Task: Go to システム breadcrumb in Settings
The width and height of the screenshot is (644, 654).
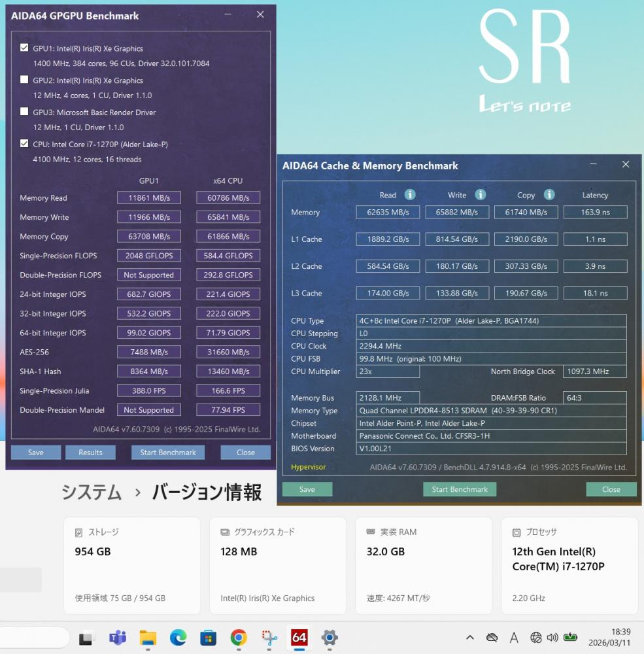Action: click(91, 492)
